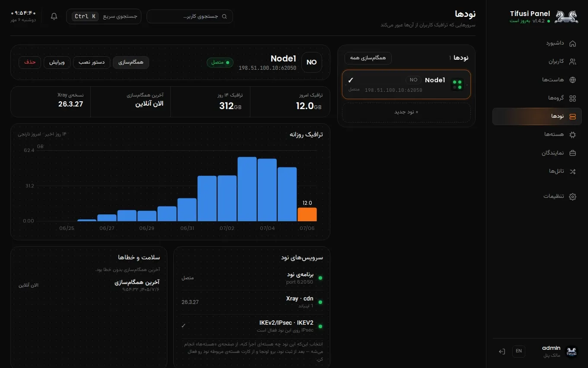The image size is (588, 368).
Task: Click the admin avatar in the sidebar footer
Action: pos(572,352)
